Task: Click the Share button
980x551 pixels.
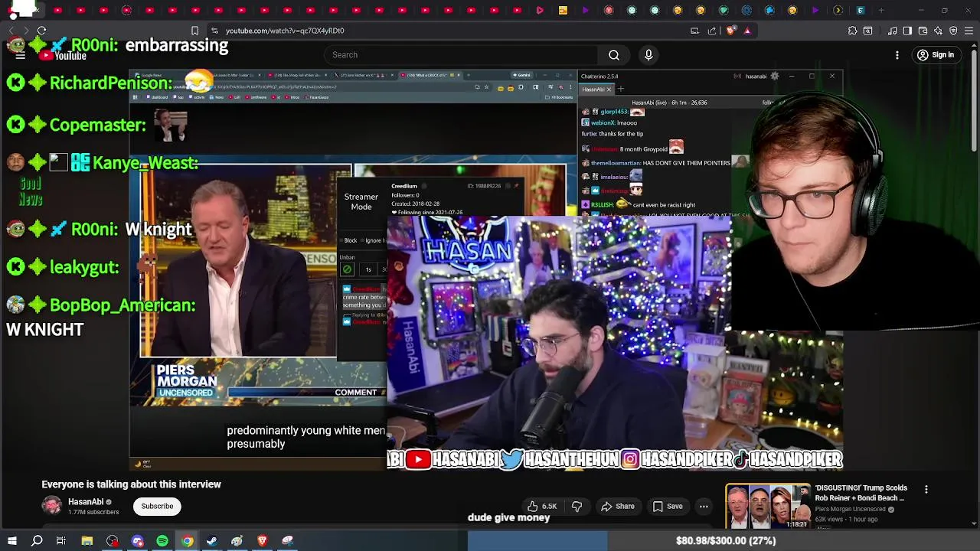Action: tap(618, 506)
